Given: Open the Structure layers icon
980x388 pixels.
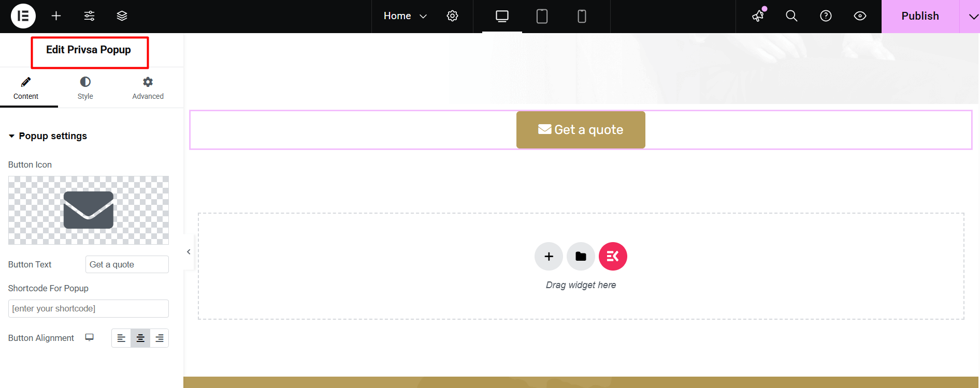Looking at the screenshot, I should click(x=122, y=16).
